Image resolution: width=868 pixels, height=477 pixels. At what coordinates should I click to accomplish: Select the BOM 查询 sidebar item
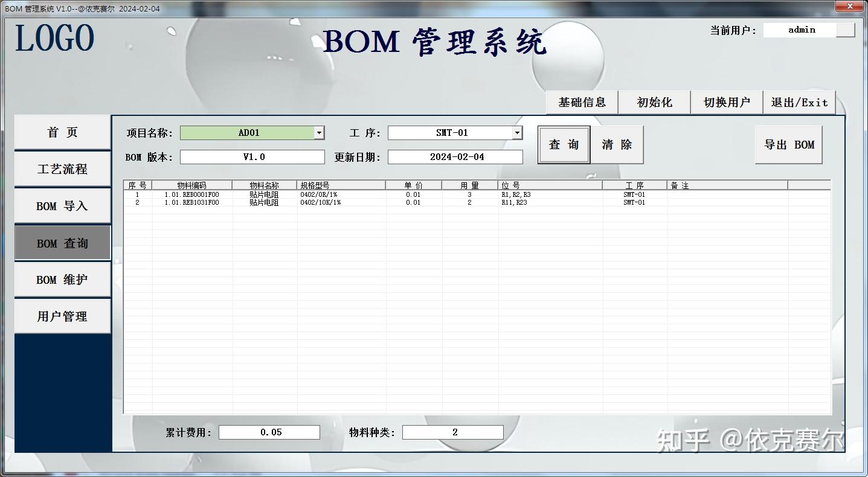(x=62, y=242)
